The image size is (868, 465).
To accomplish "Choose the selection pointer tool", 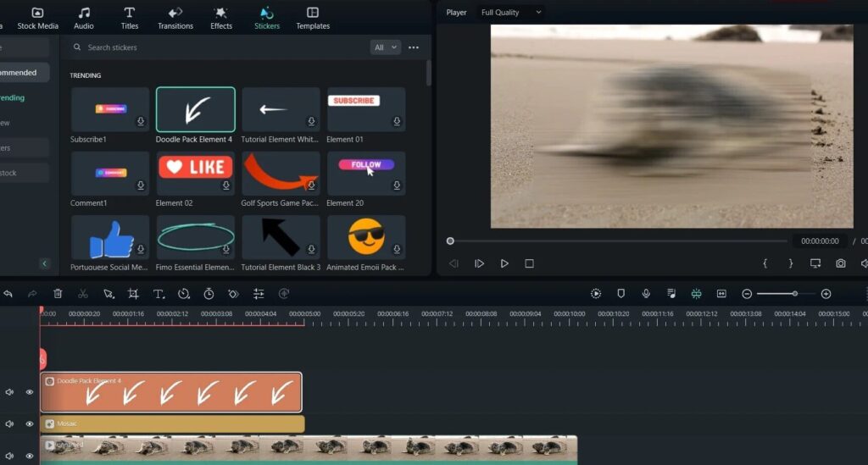I will click(x=108, y=294).
